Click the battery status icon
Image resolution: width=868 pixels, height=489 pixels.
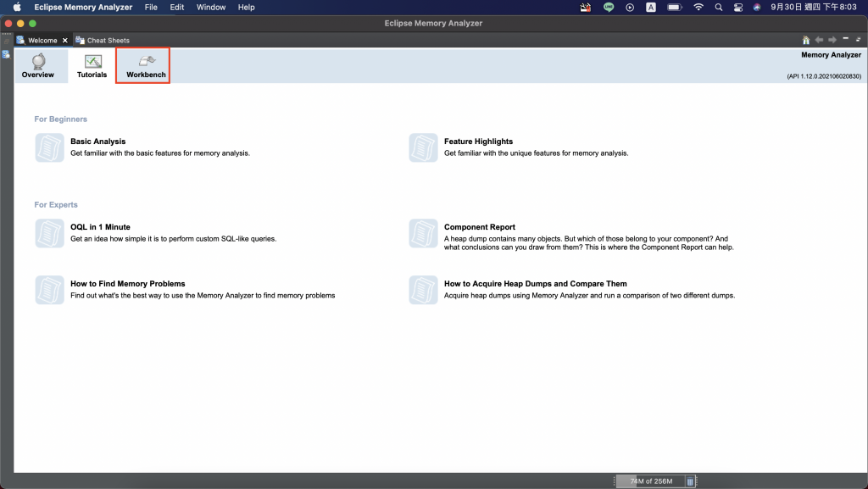(674, 7)
